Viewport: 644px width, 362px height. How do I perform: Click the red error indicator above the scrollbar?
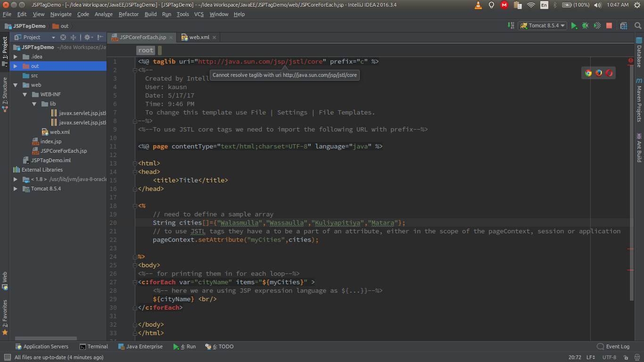tap(631, 60)
